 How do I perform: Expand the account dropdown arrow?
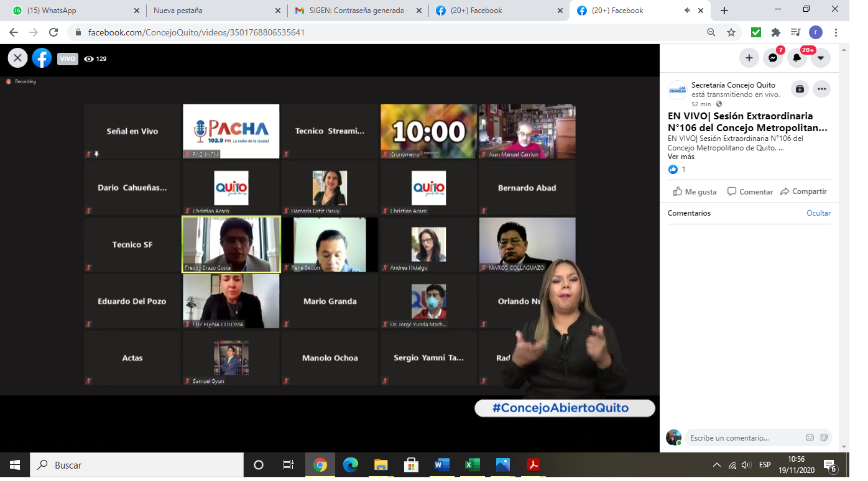click(821, 58)
